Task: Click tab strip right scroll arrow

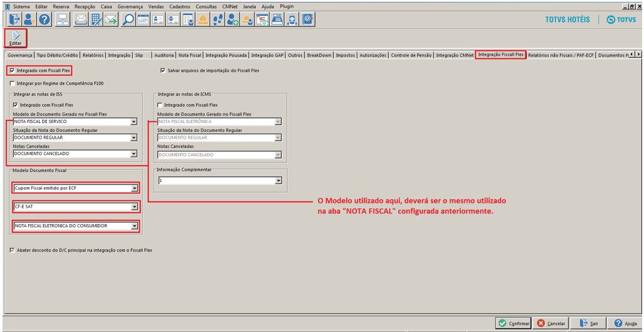Action: 638,54
